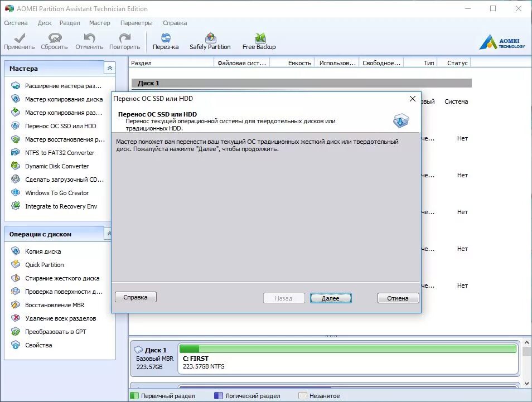Screen dimensions: 532x402
Task: Select the Диск 1 Базовый MBR disk block
Action: click(x=154, y=359)
